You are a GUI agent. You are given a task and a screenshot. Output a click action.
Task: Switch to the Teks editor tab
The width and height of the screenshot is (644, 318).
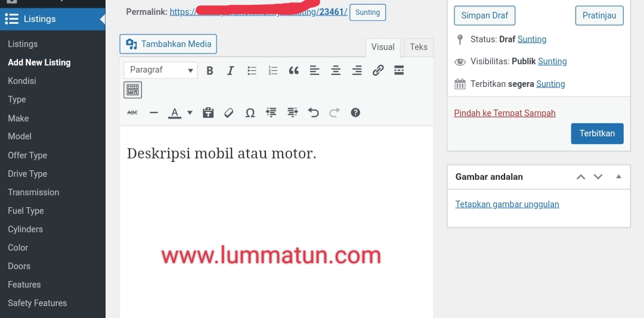pos(419,47)
